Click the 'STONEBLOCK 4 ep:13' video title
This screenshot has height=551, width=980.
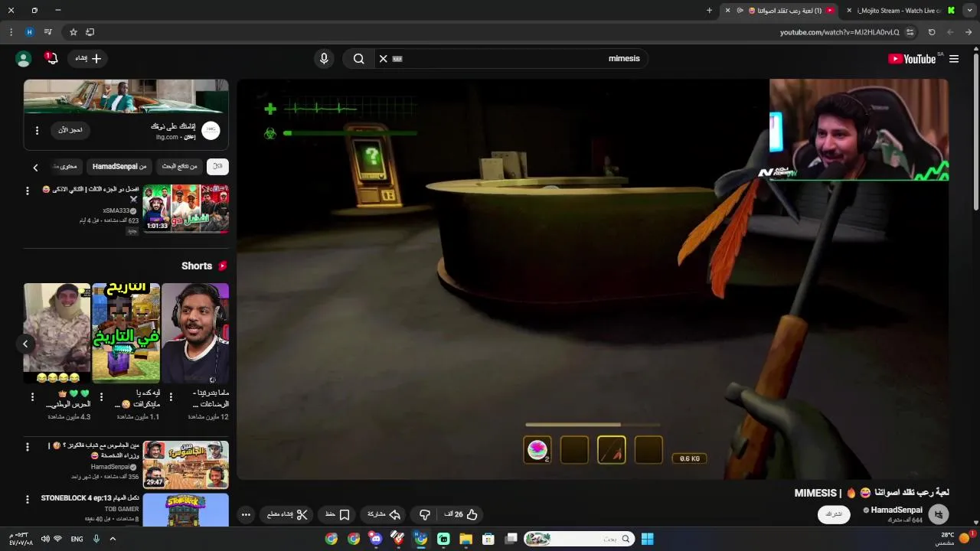click(90, 498)
